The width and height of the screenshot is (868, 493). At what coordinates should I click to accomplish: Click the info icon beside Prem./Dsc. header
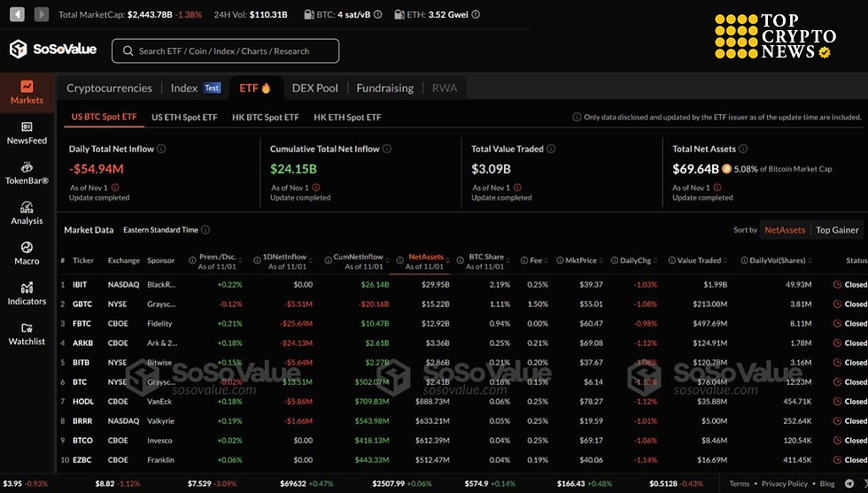pyautogui.click(x=193, y=260)
